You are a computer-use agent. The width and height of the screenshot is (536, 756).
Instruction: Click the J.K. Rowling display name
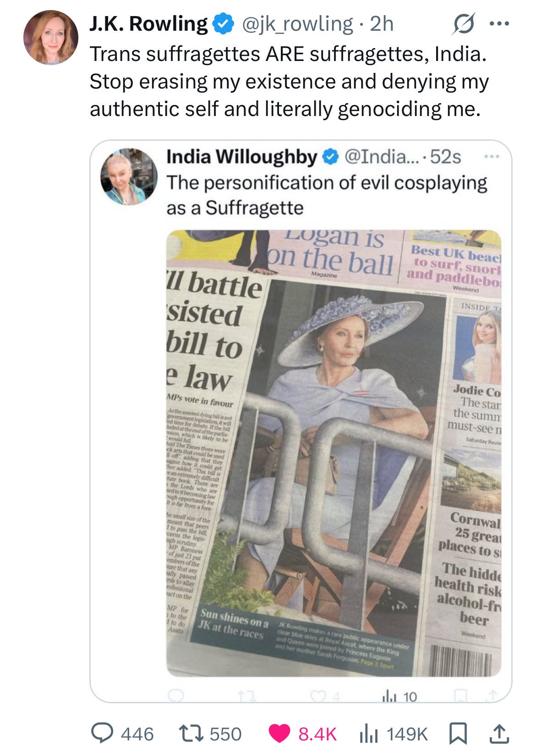[148, 24]
